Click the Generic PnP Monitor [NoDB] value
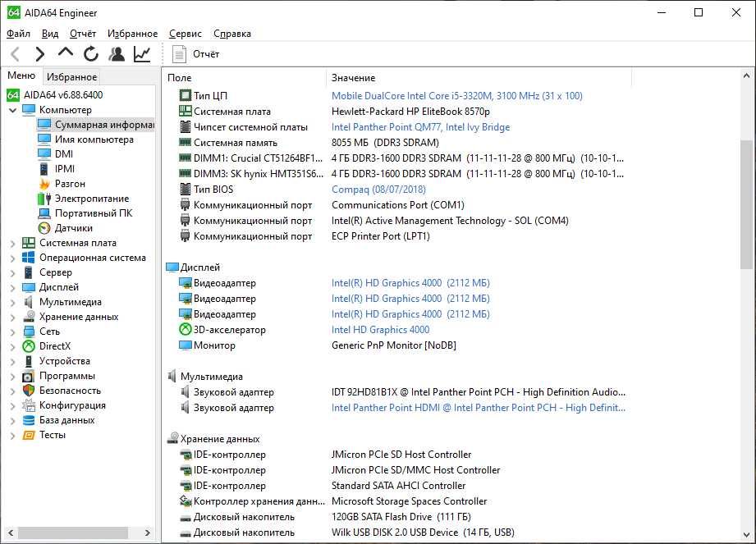756x544 pixels. tap(393, 345)
